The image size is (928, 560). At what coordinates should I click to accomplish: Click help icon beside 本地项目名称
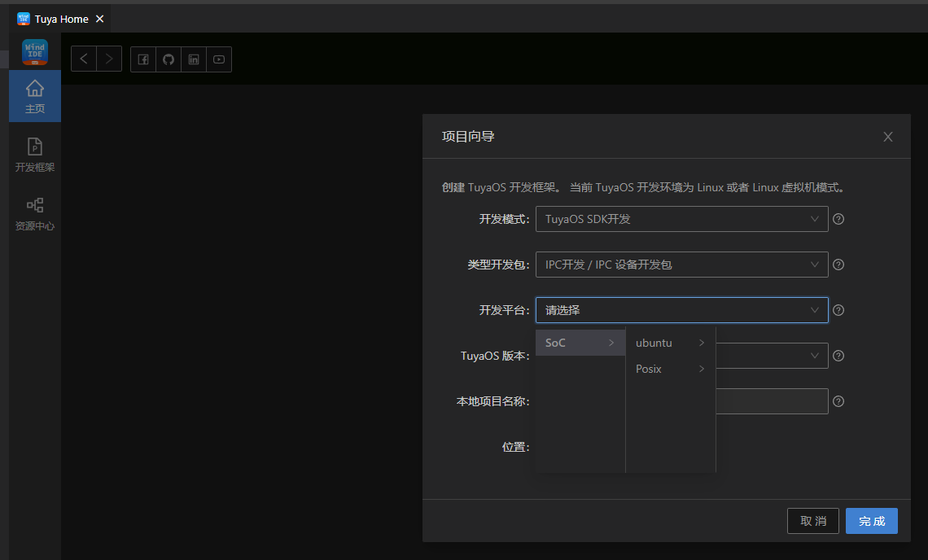[838, 401]
